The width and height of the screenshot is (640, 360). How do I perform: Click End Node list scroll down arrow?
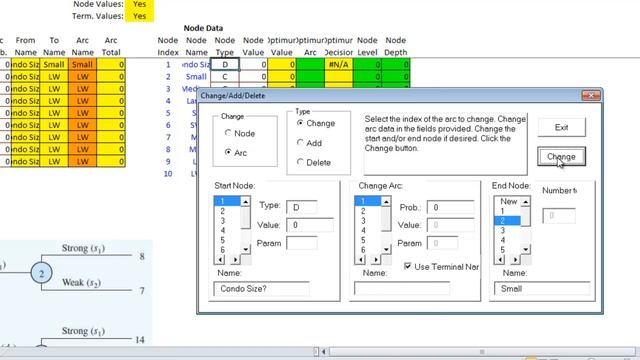click(526, 249)
